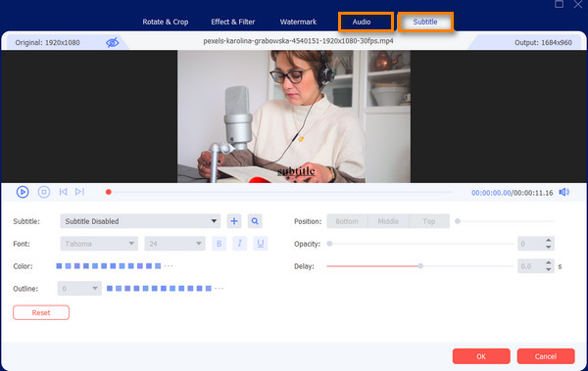Click the Opacity slider handle
588x371 pixels.
tap(329, 244)
